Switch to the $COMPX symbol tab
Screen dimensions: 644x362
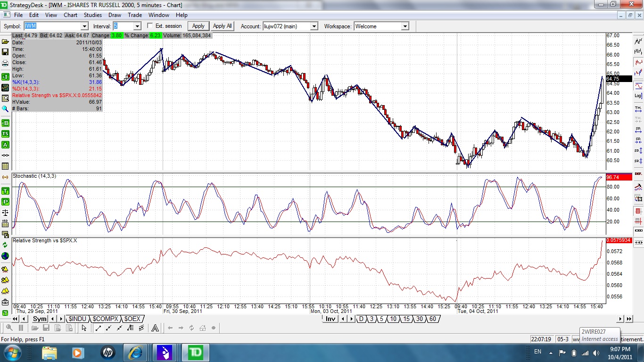tap(106, 319)
